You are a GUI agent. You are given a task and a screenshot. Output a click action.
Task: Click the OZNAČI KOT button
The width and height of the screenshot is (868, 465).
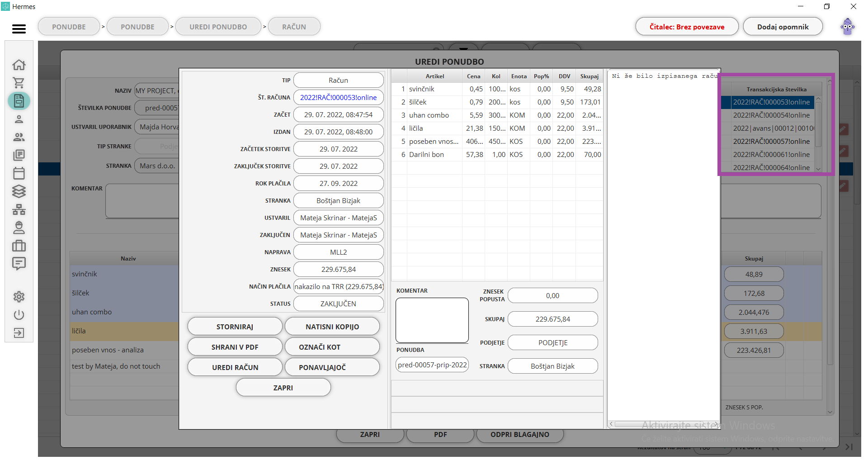332,347
